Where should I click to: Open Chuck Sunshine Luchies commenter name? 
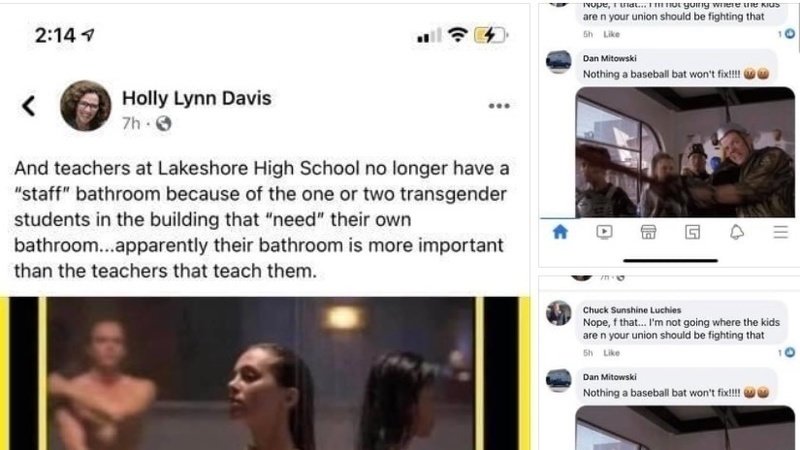point(632,310)
